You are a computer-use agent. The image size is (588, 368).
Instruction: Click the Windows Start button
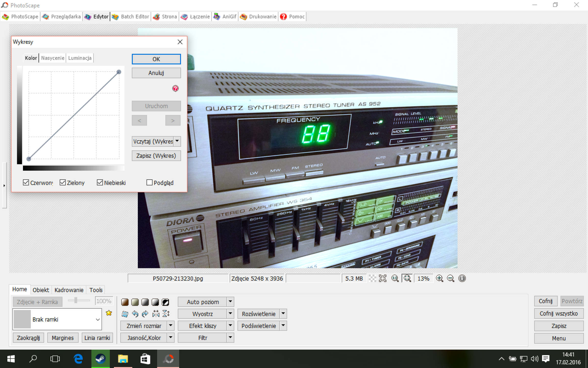click(x=11, y=359)
